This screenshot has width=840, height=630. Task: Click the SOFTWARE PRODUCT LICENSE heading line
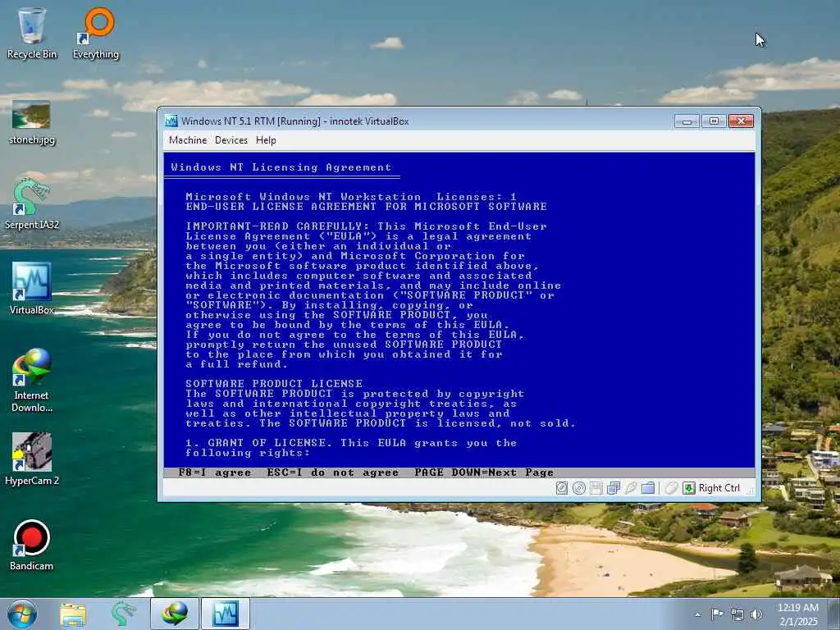pos(274,384)
